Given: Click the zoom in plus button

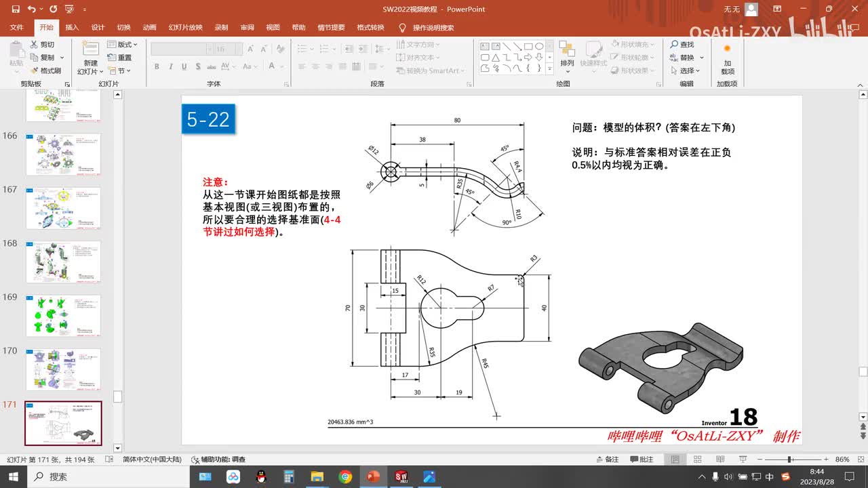Looking at the screenshot, I should (827, 459).
